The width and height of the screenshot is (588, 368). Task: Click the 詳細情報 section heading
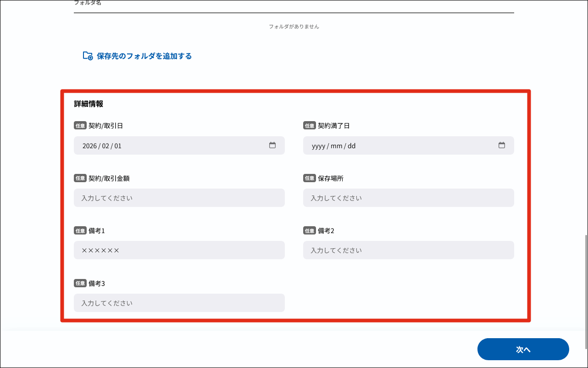click(x=89, y=104)
